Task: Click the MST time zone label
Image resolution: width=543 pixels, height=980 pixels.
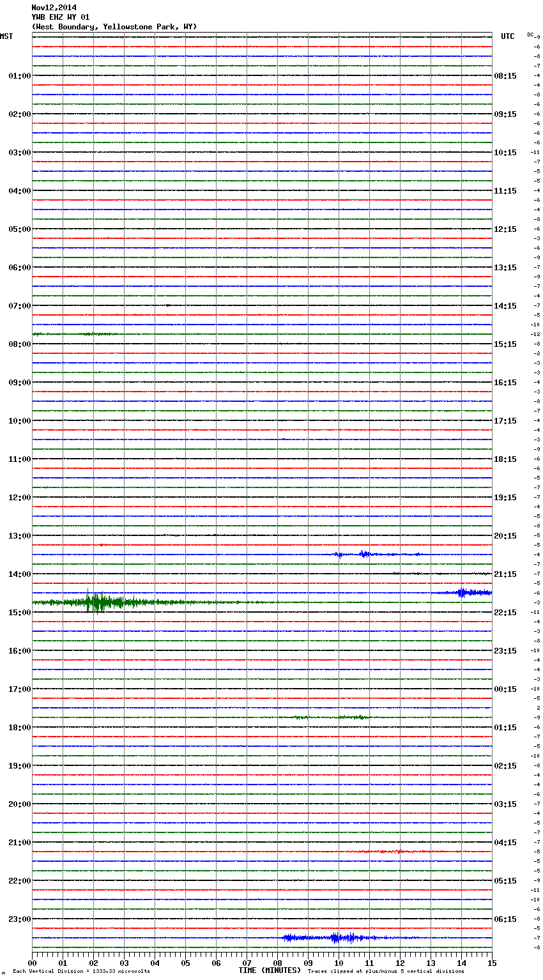Action: click(x=6, y=36)
